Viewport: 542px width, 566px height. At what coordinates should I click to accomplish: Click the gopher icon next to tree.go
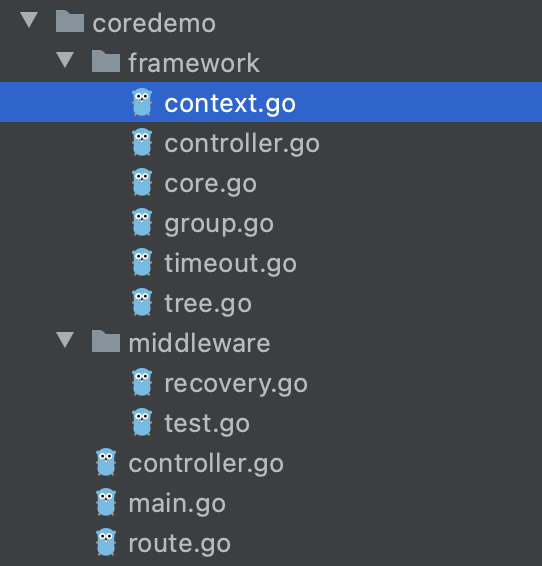click(142, 302)
